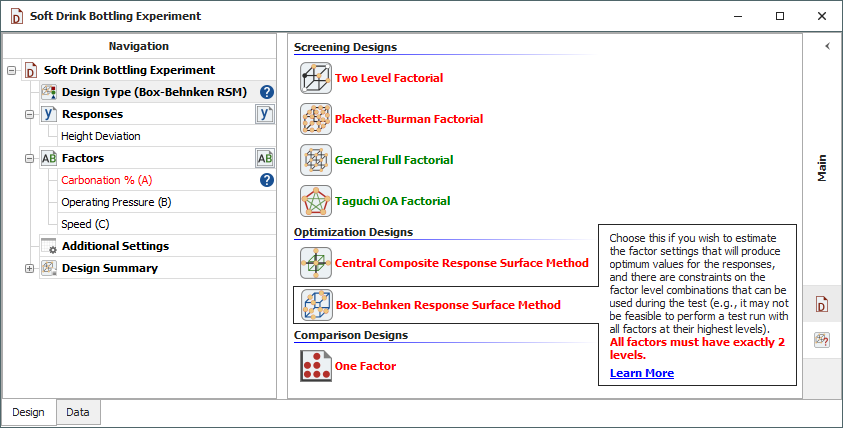Viewport: 843px width, 428px height.
Task: Switch to the Data tab
Action: (78, 412)
